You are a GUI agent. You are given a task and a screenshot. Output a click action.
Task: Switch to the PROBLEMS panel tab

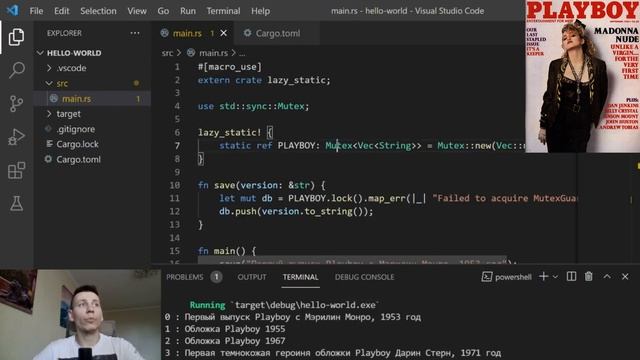coord(184,277)
